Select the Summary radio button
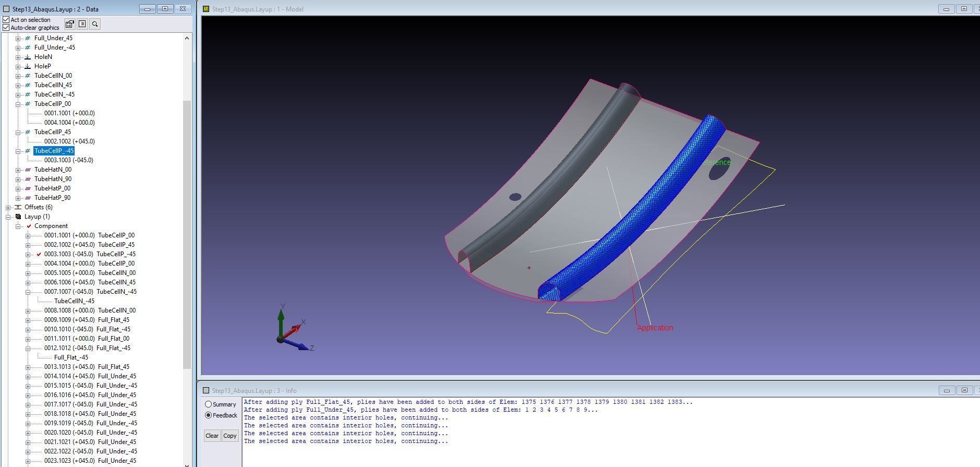The width and height of the screenshot is (980, 467). coord(209,404)
